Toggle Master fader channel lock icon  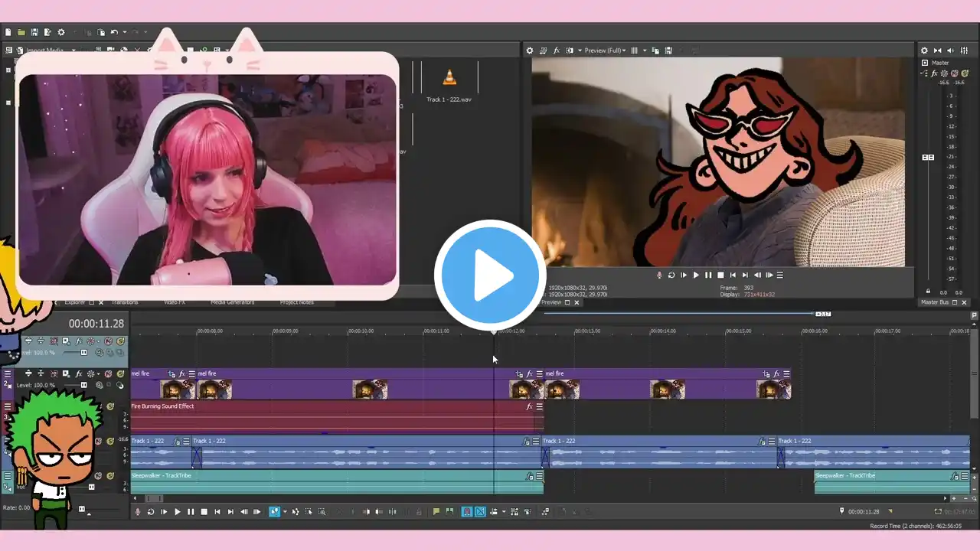928,292
